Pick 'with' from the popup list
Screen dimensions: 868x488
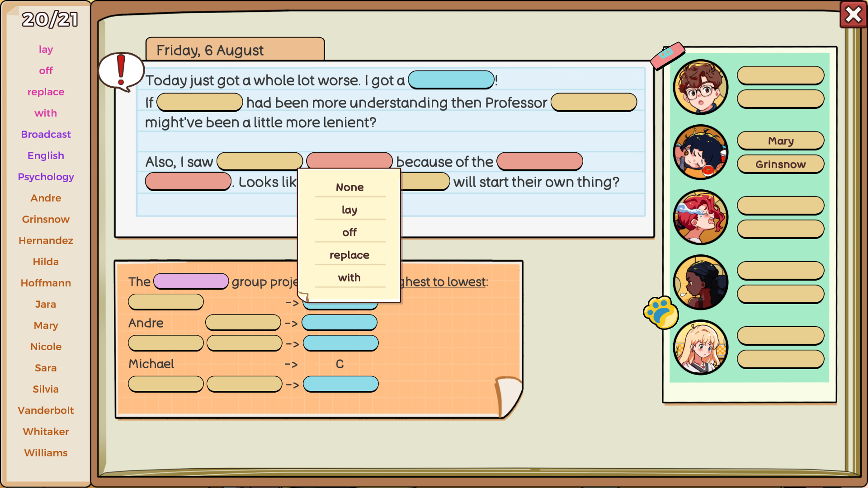[x=349, y=277]
